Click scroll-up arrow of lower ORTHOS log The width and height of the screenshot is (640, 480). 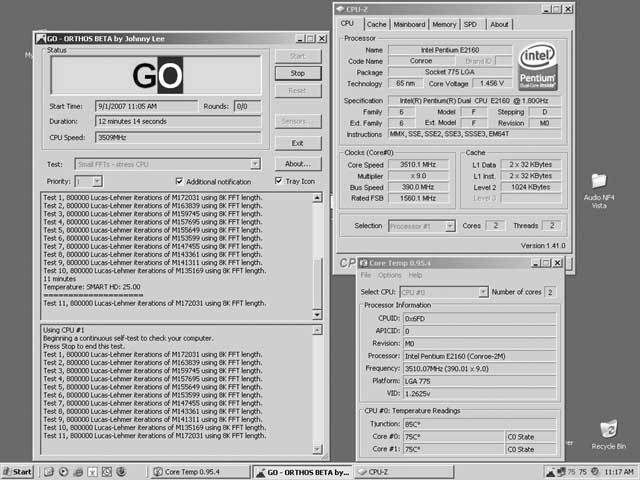click(317, 330)
